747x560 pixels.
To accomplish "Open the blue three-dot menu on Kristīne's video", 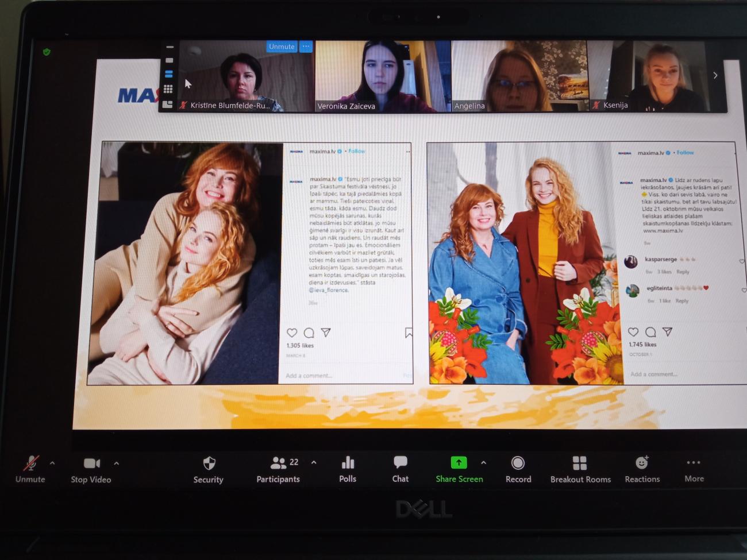I will [306, 47].
